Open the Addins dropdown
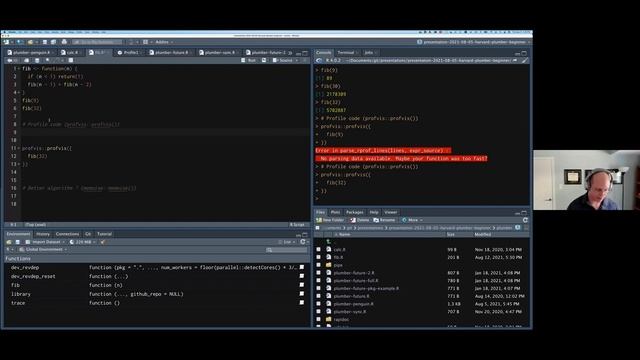640x360 pixels. [x=164, y=42]
